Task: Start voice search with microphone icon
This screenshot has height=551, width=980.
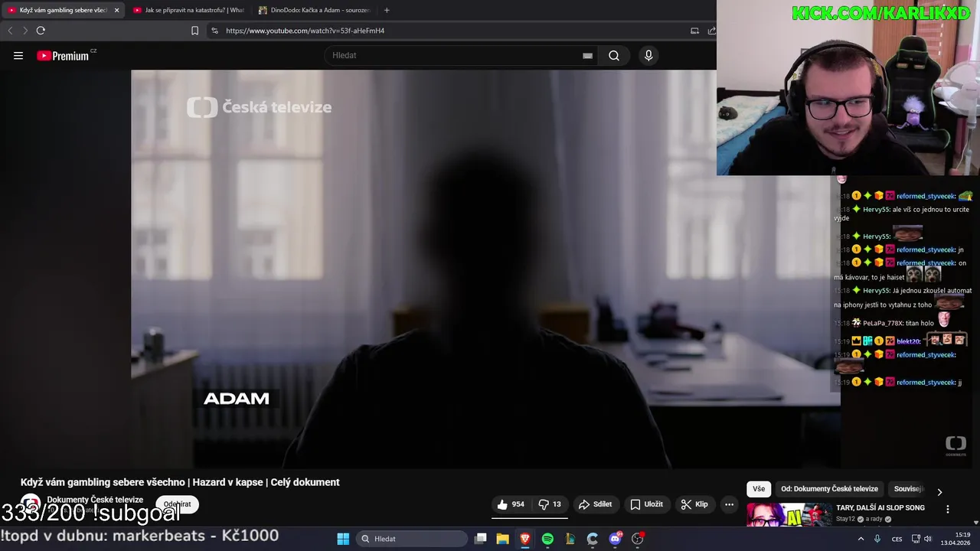Action: pos(648,55)
